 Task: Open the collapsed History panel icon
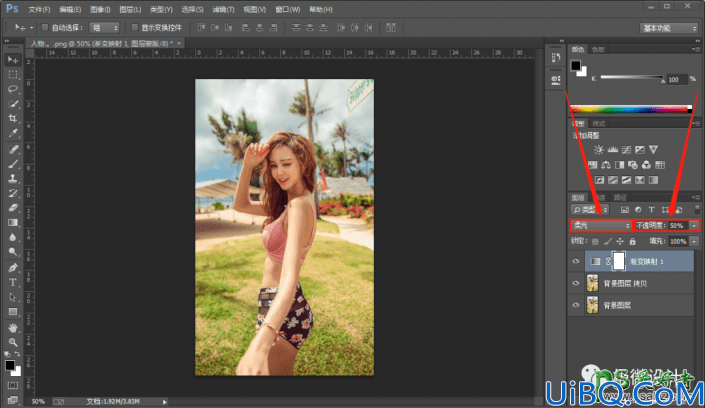556,58
